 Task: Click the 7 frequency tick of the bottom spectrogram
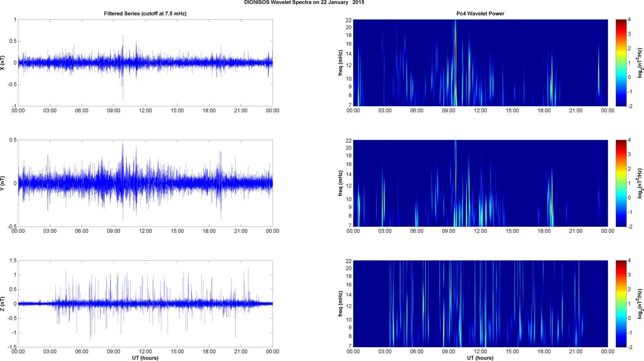(350, 346)
